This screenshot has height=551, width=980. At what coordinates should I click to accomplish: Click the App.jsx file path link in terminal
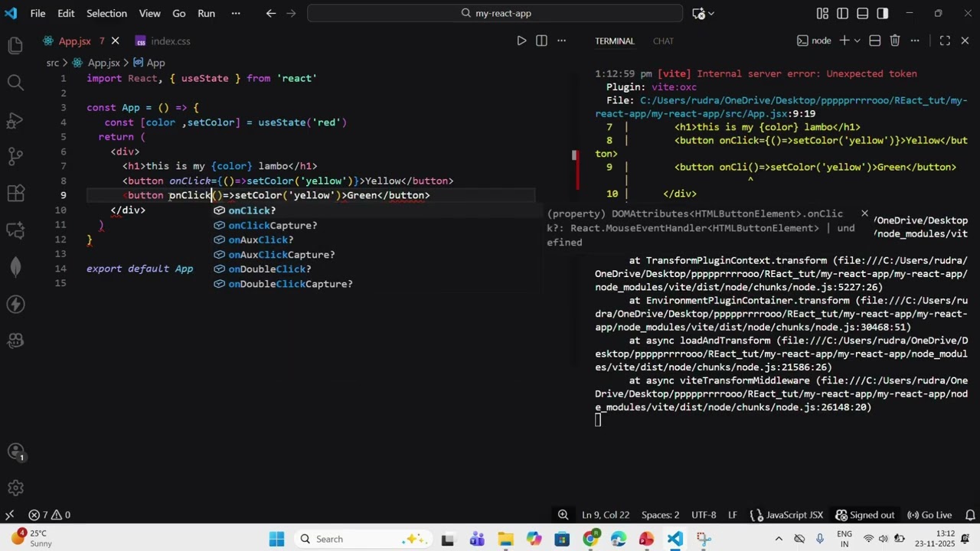[782, 107]
